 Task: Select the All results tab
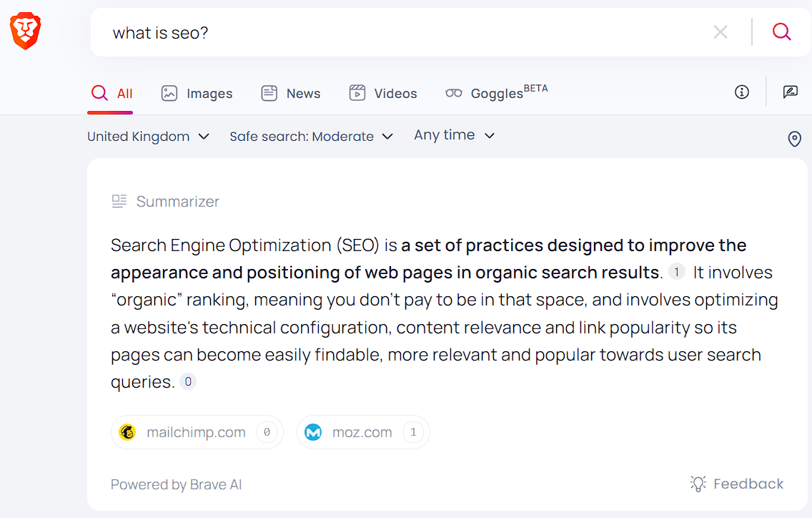tap(112, 94)
